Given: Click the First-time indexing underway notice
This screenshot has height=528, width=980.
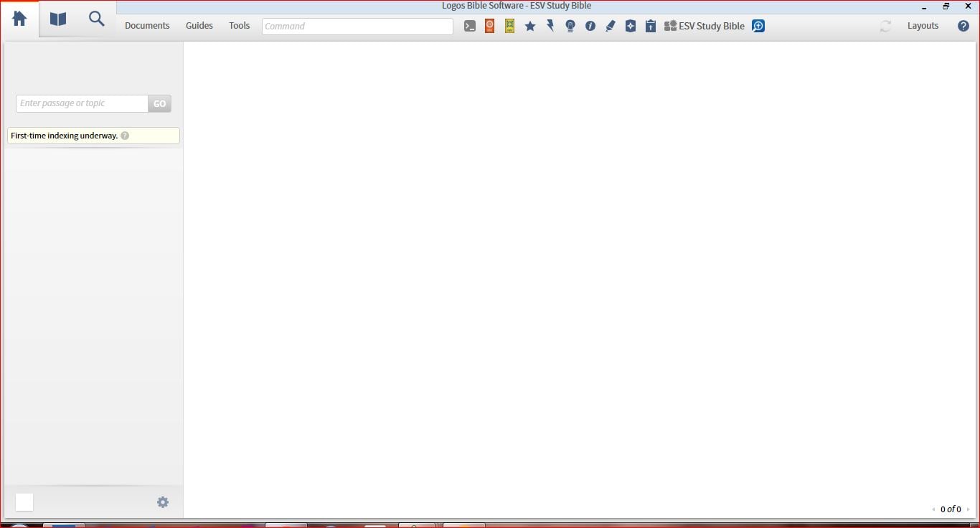Looking at the screenshot, I should pos(93,136).
